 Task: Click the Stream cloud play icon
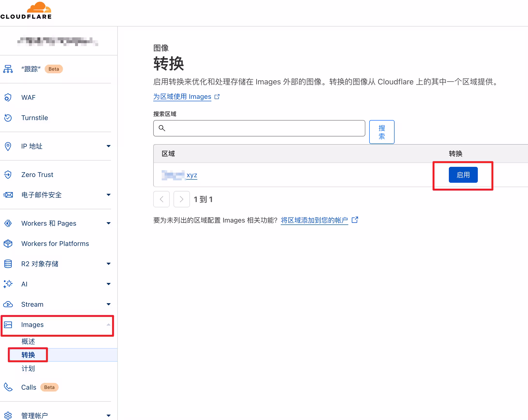[x=8, y=304]
